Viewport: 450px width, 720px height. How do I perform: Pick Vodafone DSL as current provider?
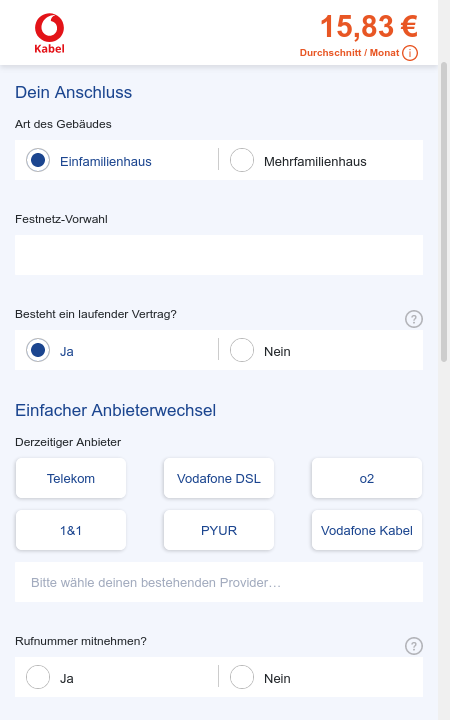(219, 478)
